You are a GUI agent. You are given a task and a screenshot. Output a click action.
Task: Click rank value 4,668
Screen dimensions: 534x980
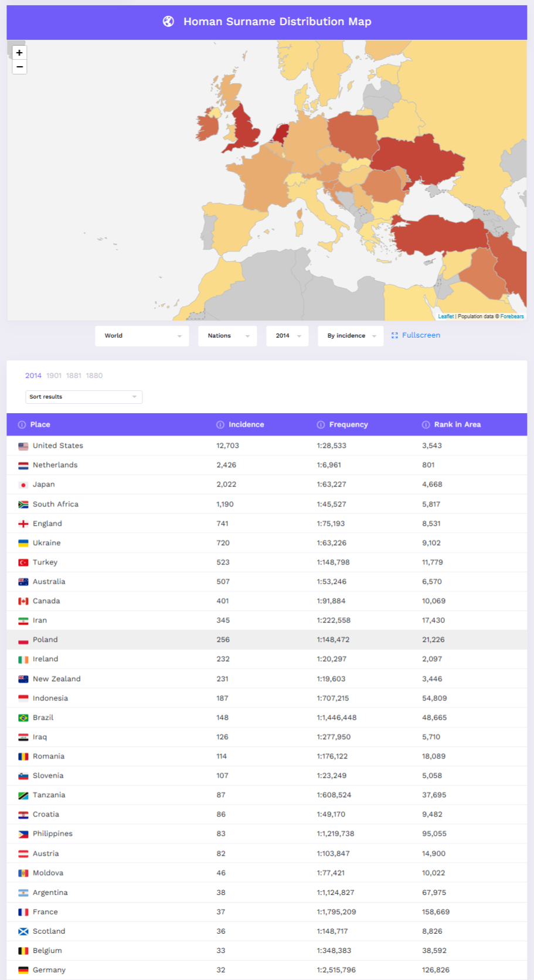coord(432,484)
